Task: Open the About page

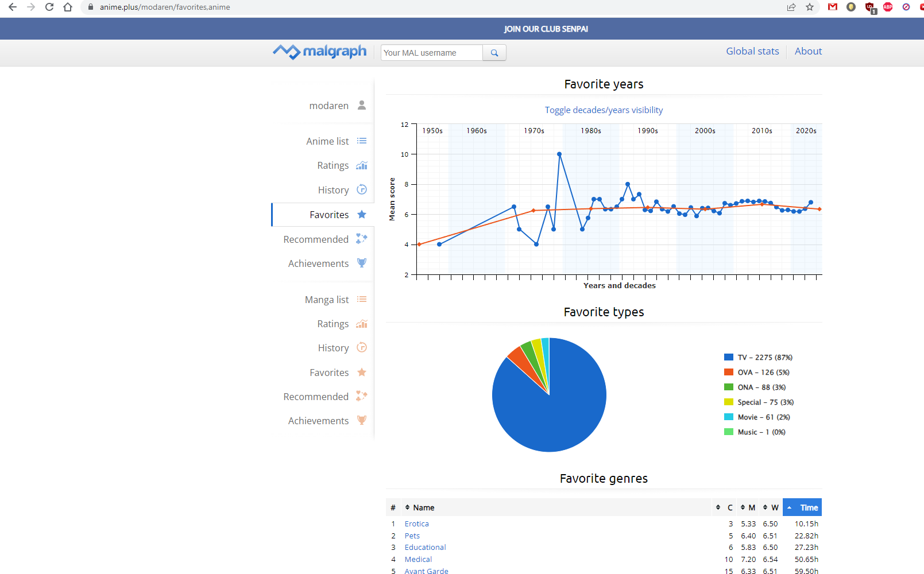Action: coord(808,51)
